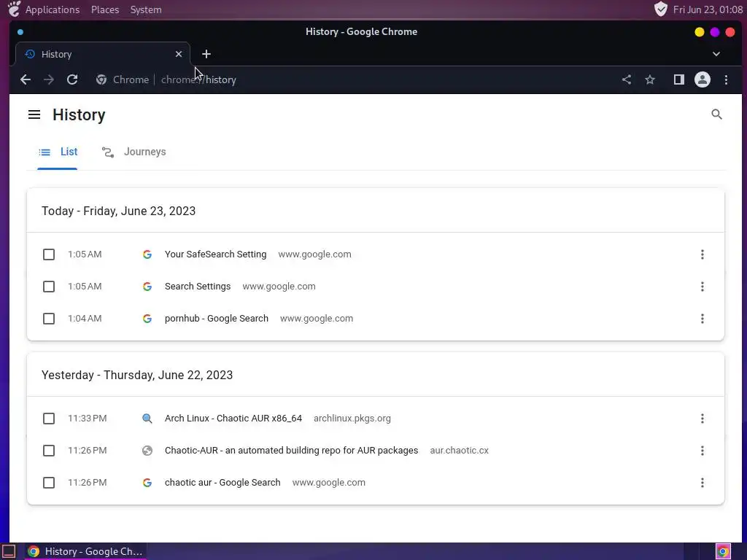Open actions menu for aur.chaotic.cx entry
Image resolution: width=747 pixels, height=560 pixels.
703,451
